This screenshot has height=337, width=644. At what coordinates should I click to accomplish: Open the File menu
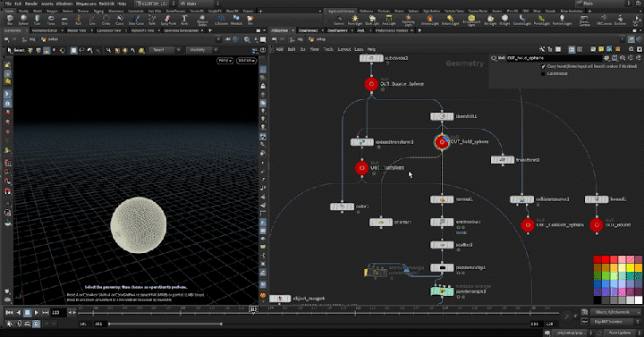tap(8, 4)
